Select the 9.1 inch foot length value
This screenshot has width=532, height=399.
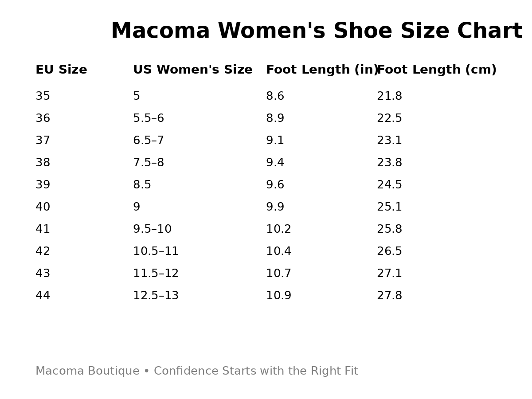point(275,141)
